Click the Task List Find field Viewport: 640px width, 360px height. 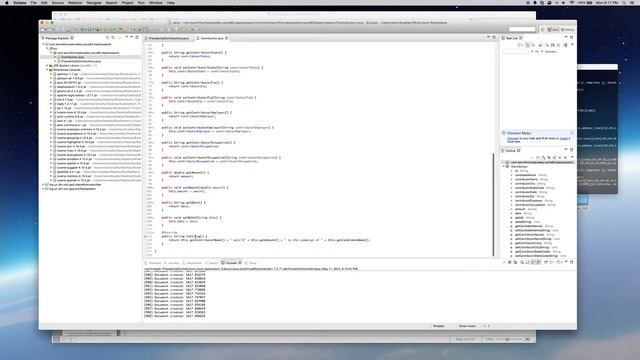coord(516,52)
